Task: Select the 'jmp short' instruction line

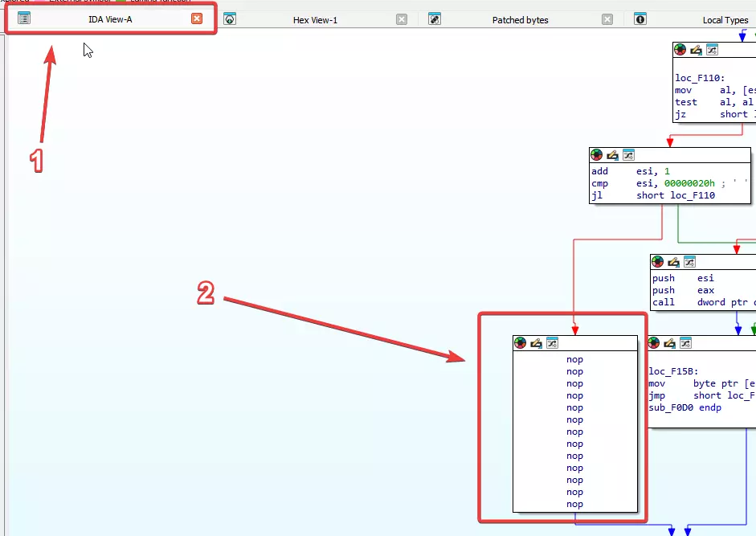Action: click(702, 395)
